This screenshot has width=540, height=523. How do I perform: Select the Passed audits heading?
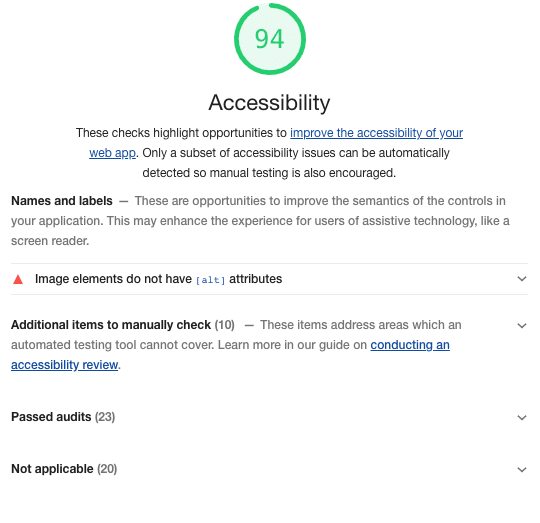(x=51, y=417)
